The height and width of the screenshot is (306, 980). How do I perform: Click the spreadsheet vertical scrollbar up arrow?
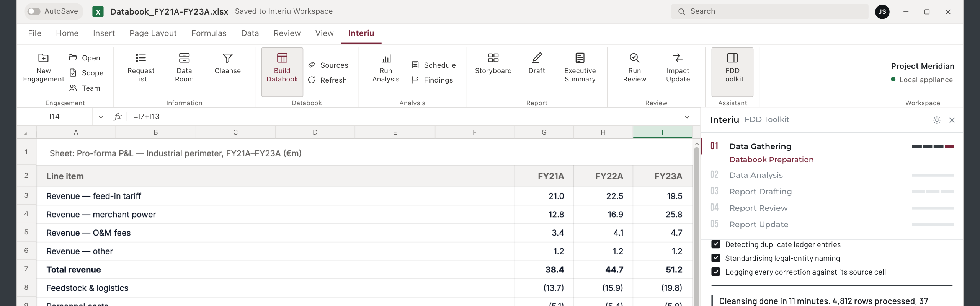[697, 144]
